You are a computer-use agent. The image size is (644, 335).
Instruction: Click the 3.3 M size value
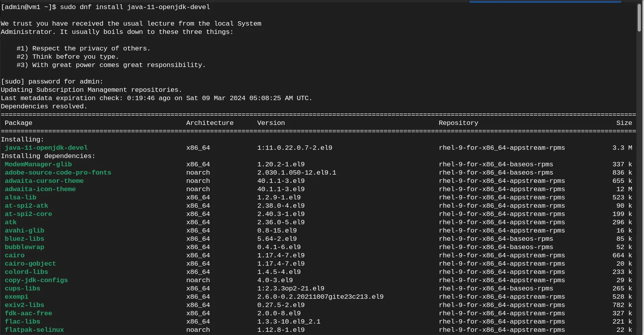click(x=622, y=148)
